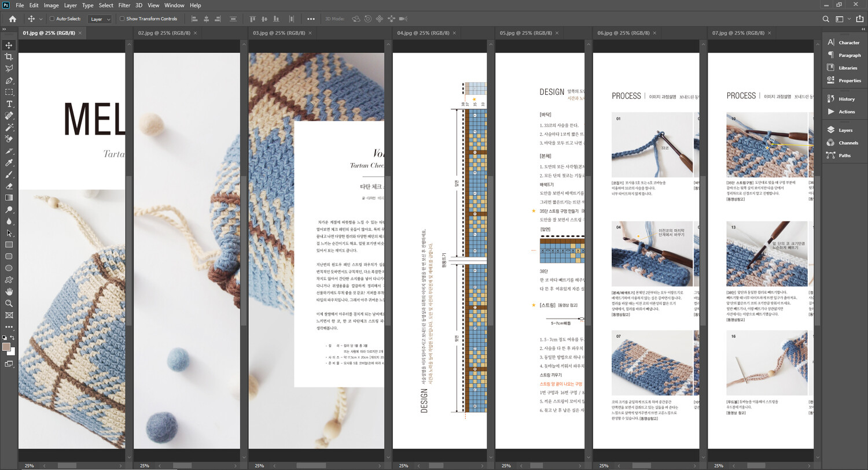868x470 pixels.
Task: Enable the Auto-Select checkbox
Action: click(52, 19)
